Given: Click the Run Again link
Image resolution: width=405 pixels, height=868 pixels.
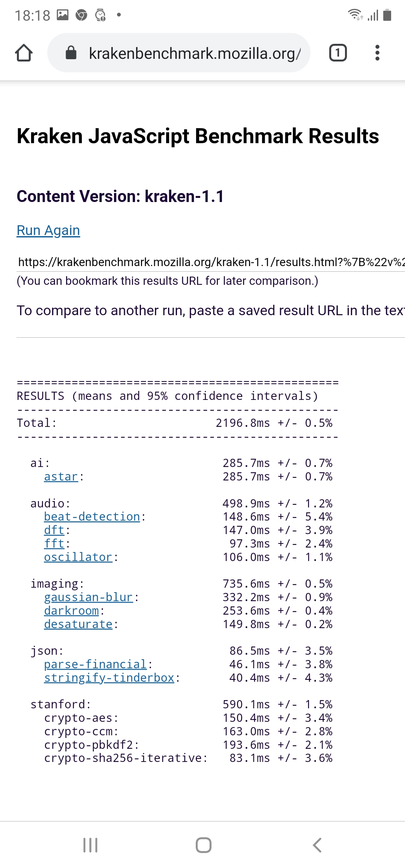Looking at the screenshot, I should pos(48,230).
